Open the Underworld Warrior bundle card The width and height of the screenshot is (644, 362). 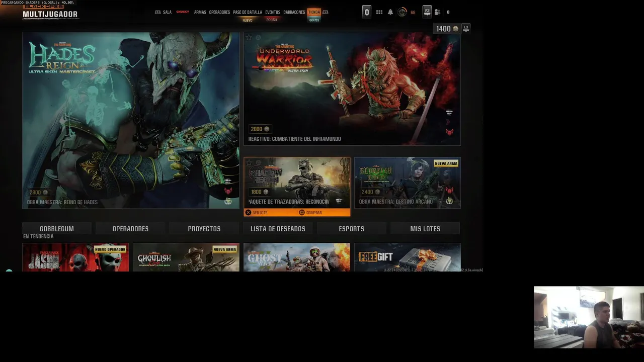click(352, 89)
